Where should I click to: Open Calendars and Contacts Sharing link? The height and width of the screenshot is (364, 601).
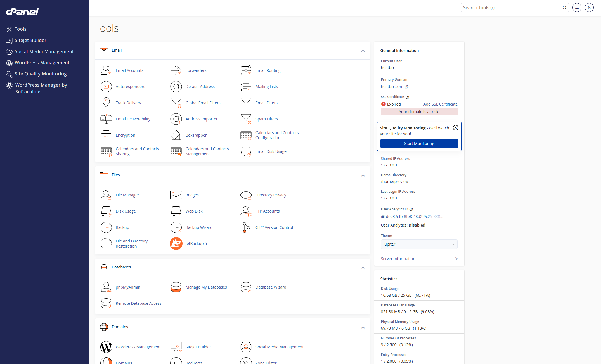137,151
